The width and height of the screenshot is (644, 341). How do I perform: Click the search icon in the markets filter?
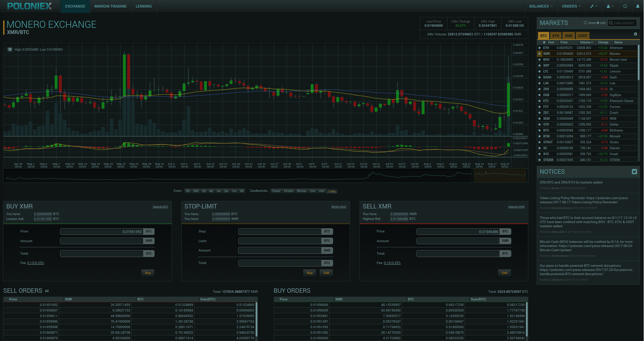pos(611,23)
